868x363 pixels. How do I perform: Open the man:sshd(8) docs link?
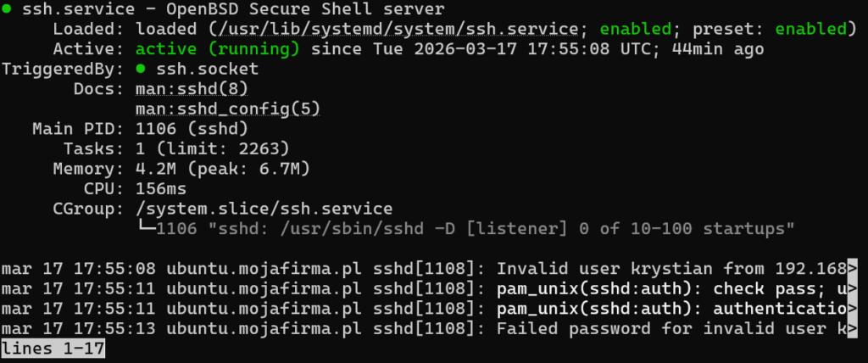[x=191, y=88]
